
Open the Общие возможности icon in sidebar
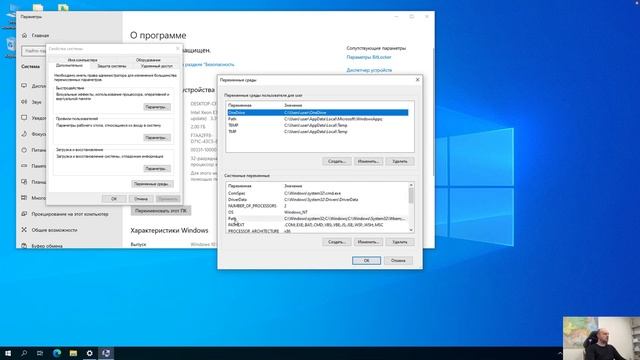24,230
